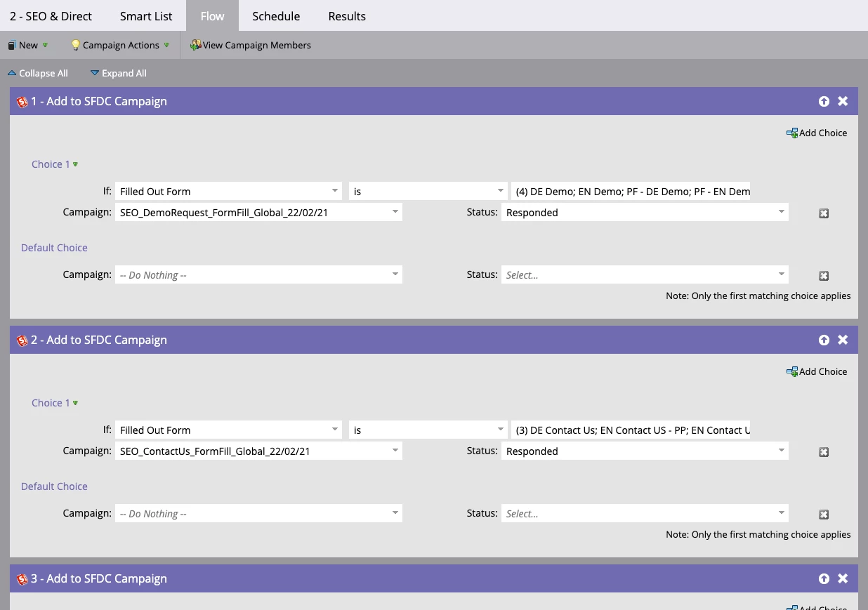Move flow step 2 up with arrow icon
Screen dimensions: 868x610
824,340
